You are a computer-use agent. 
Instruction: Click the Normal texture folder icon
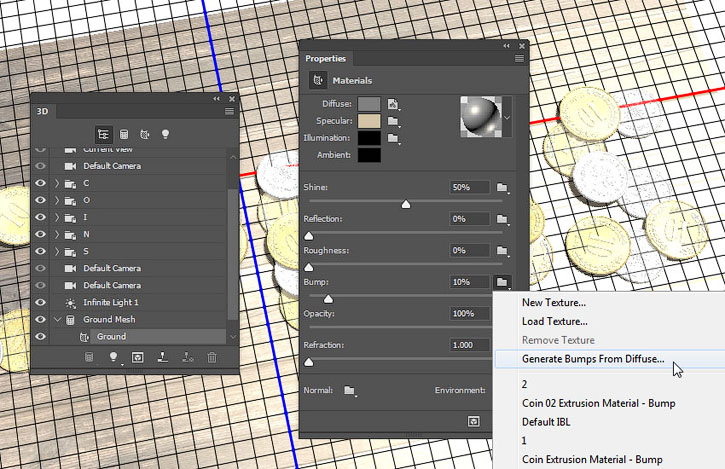349,390
